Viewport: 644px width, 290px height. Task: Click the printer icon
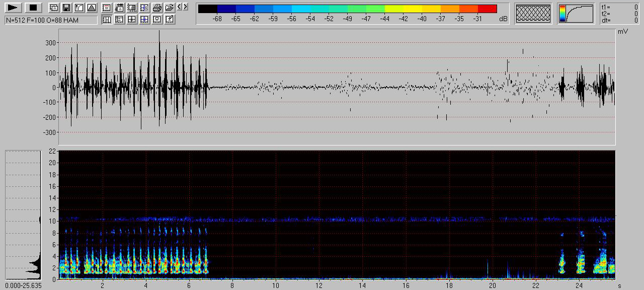pyautogui.click(x=157, y=8)
